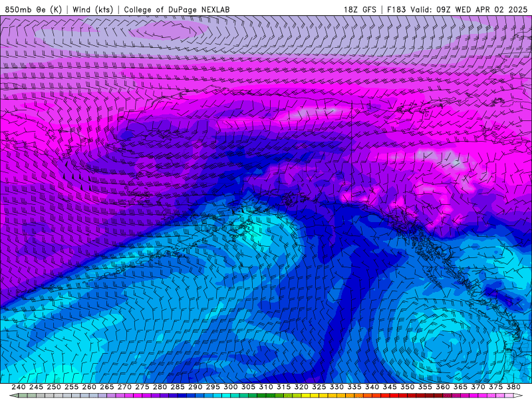532x399 pixels.
Task: Click the 315 value on the color scale
Action: pos(283,387)
